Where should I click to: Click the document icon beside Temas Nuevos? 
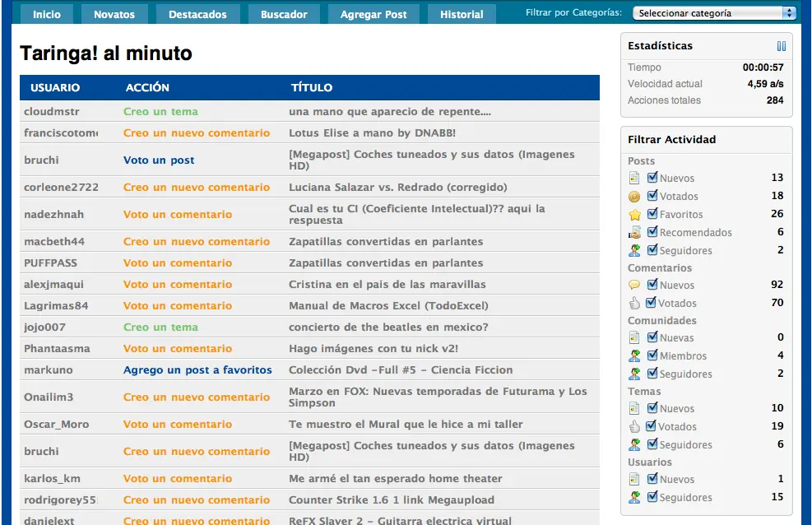[x=634, y=408]
